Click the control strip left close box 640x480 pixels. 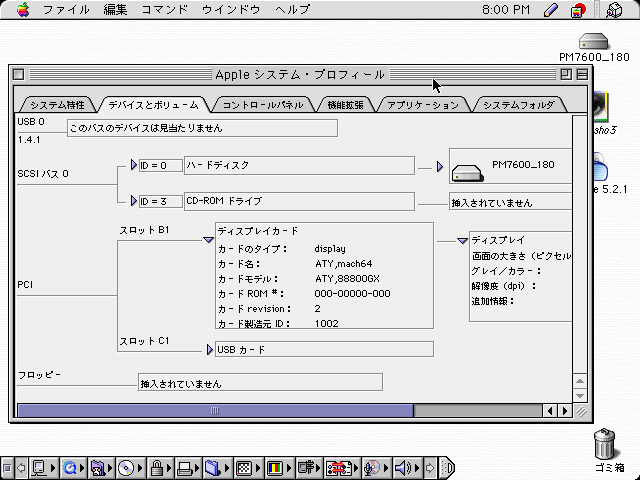click(7, 468)
